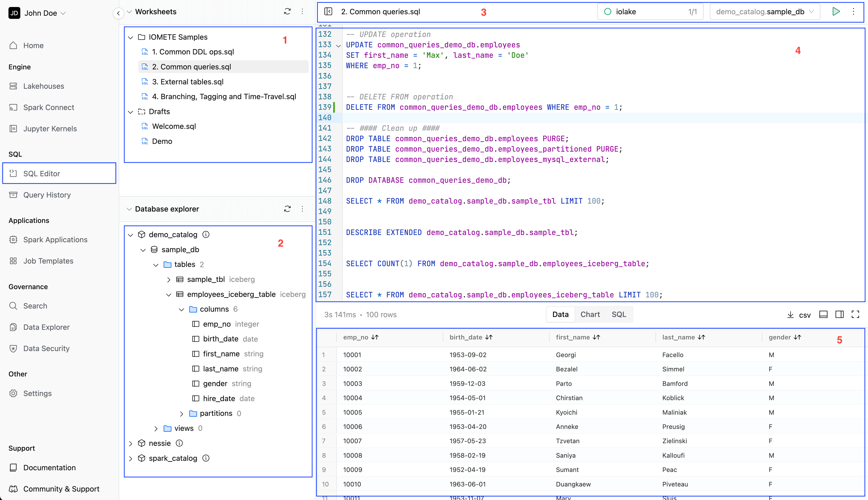The width and height of the screenshot is (868, 500).
Task: Show info for nessie catalog
Action: pos(179,443)
